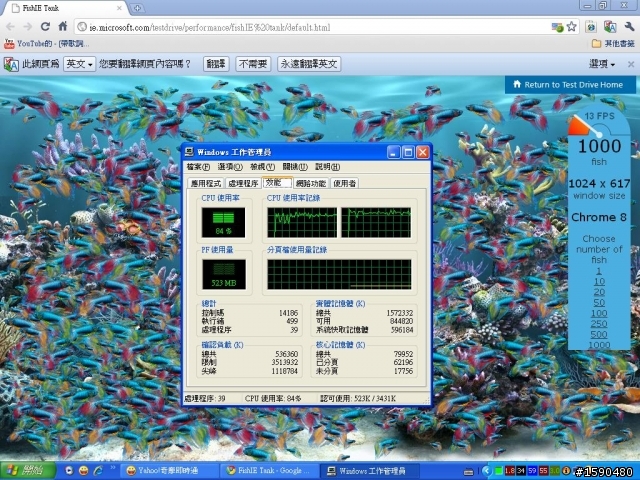The height and width of the screenshot is (480, 640).
Task: Switch to the 網路功能 tab
Action: pos(311,184)
